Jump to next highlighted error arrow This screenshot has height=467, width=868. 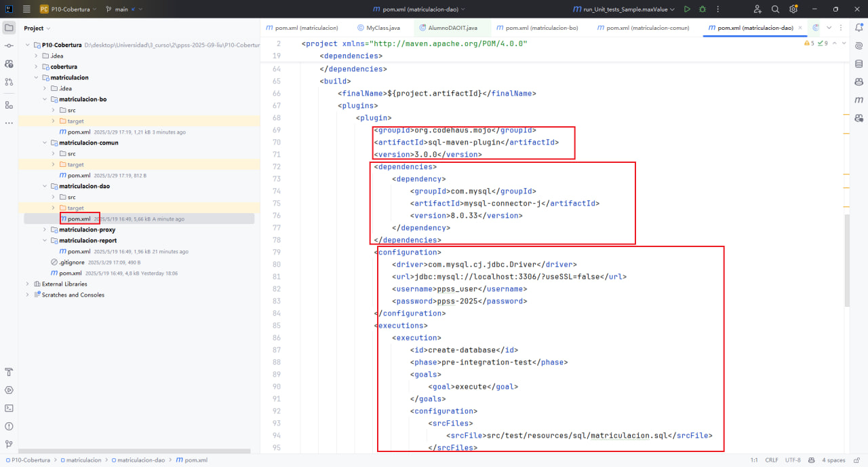coord(843,43)
